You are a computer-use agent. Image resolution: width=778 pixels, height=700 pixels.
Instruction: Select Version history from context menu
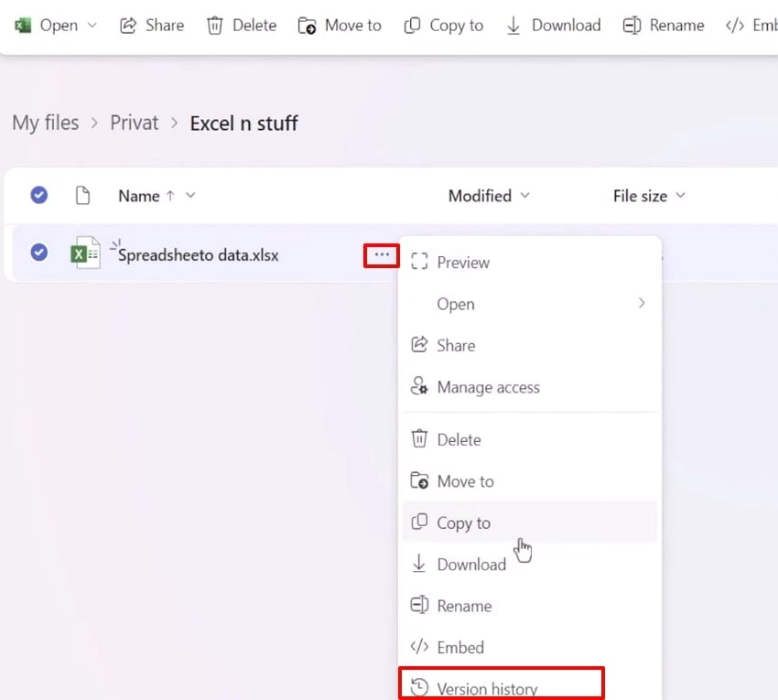[487, 689]
